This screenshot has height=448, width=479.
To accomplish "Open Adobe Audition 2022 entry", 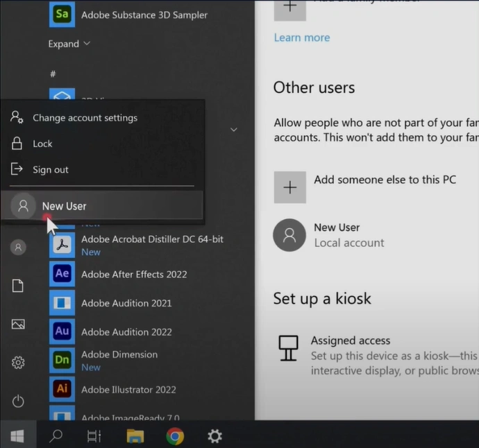I will point(126,331).
